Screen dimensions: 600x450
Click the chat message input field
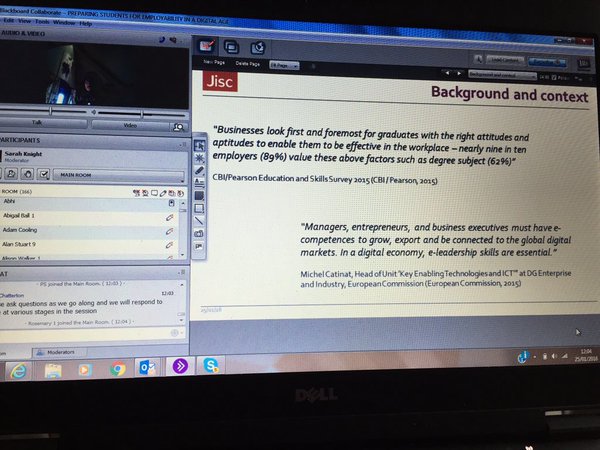84,333
